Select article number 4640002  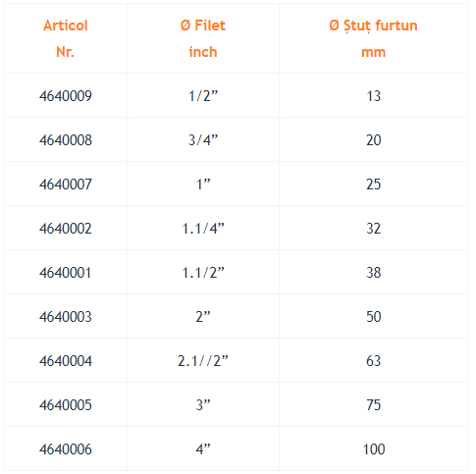point(66,229)
